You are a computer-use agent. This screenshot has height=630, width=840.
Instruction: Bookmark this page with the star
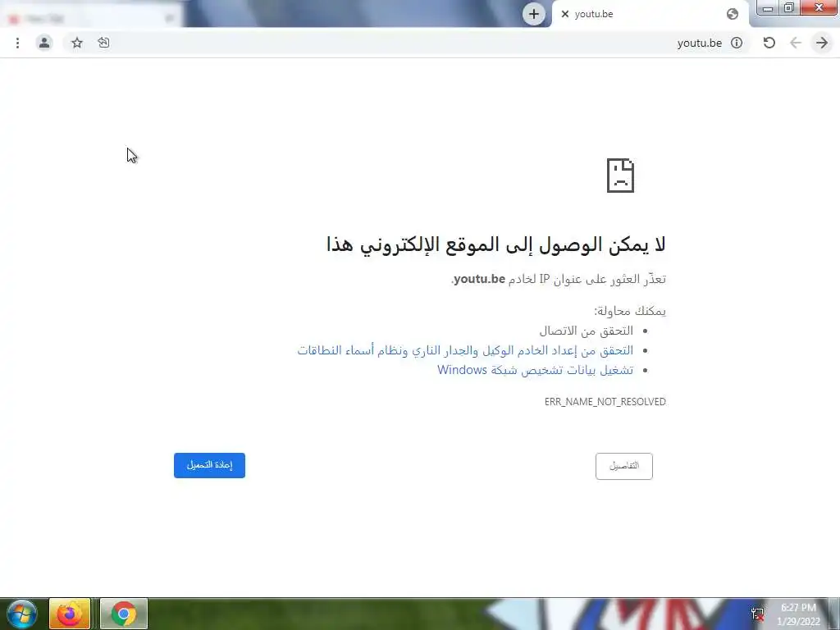point(77,43)
